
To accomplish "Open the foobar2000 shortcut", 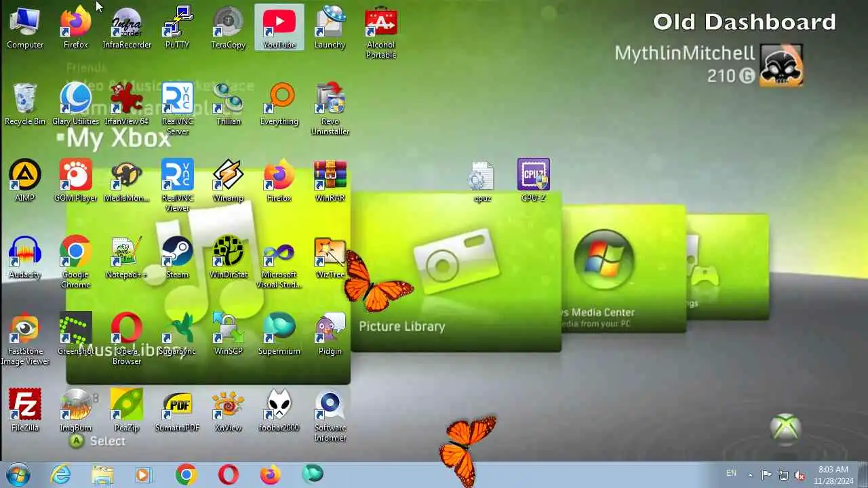I will (279, 411).
